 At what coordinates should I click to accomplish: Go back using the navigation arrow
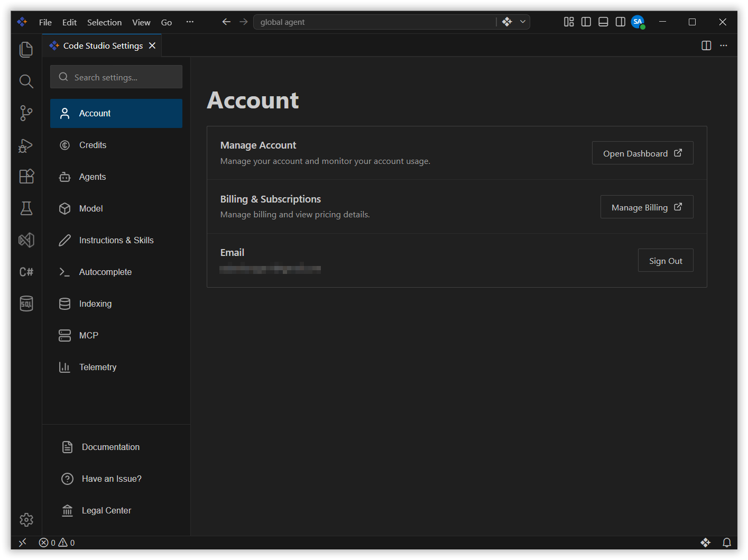click(x=226, y=22)
